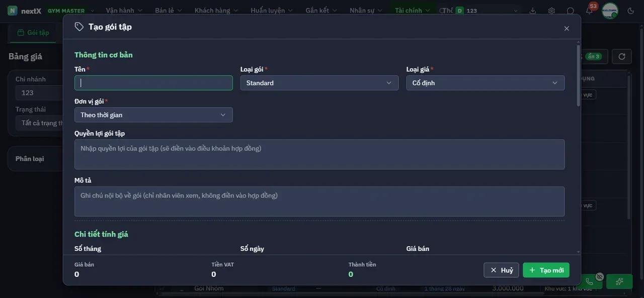This screenshot has height=298, width=644.
Task: Open the Loại gói Standard dropdown
Action: pos(319,83)
